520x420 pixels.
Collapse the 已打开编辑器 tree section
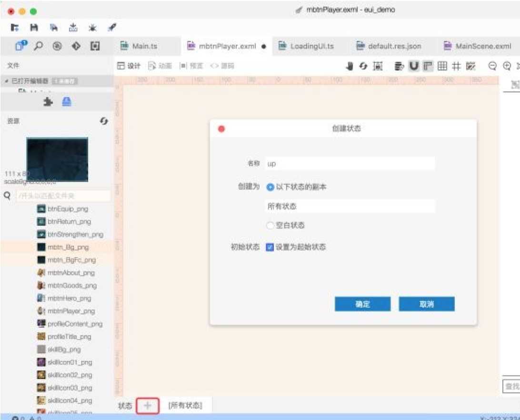pos(8,81)
